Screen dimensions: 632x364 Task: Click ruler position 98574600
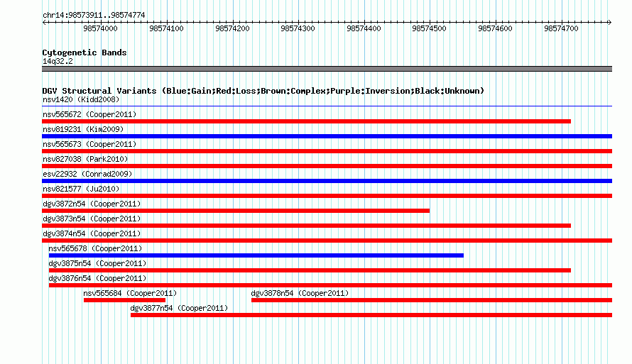point(496,28)
